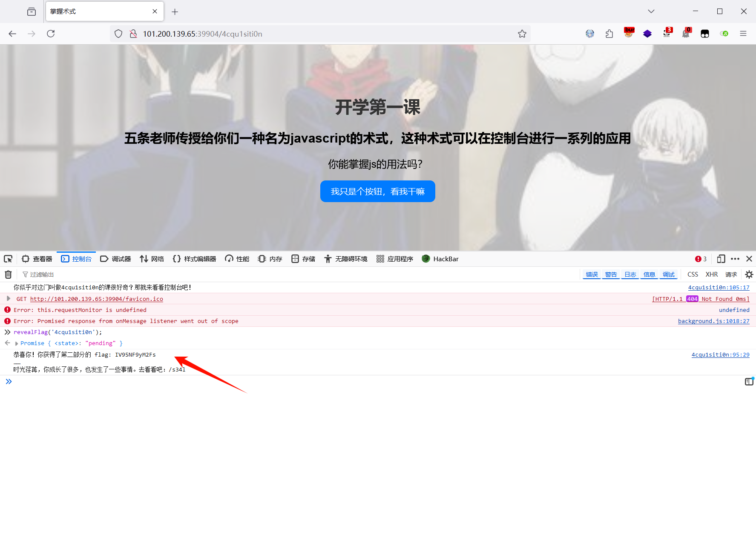Open the recent tabs view icon
The width and height of the screenshot is (756, 540).
point(32,11)
